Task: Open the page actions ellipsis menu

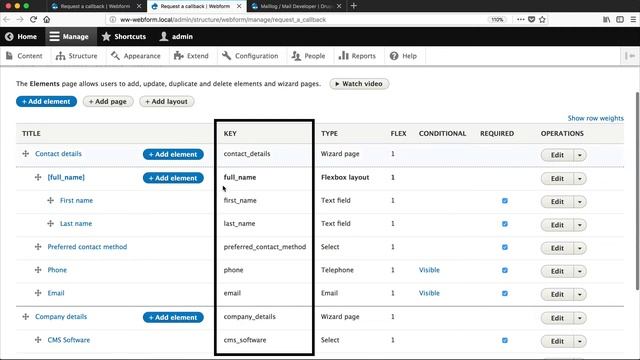Action: coord(520,19)
